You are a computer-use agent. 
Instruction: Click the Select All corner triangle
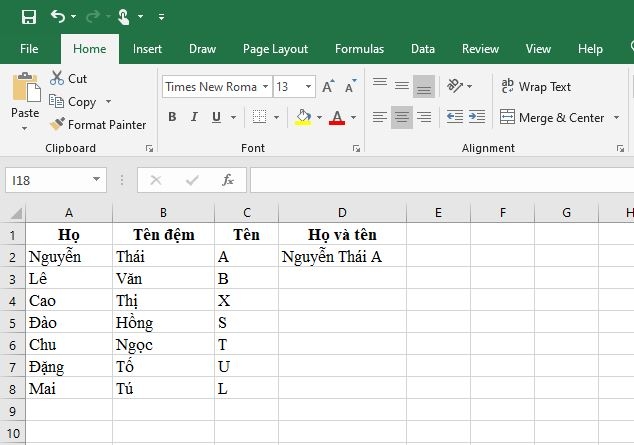[x=15, y=213]
